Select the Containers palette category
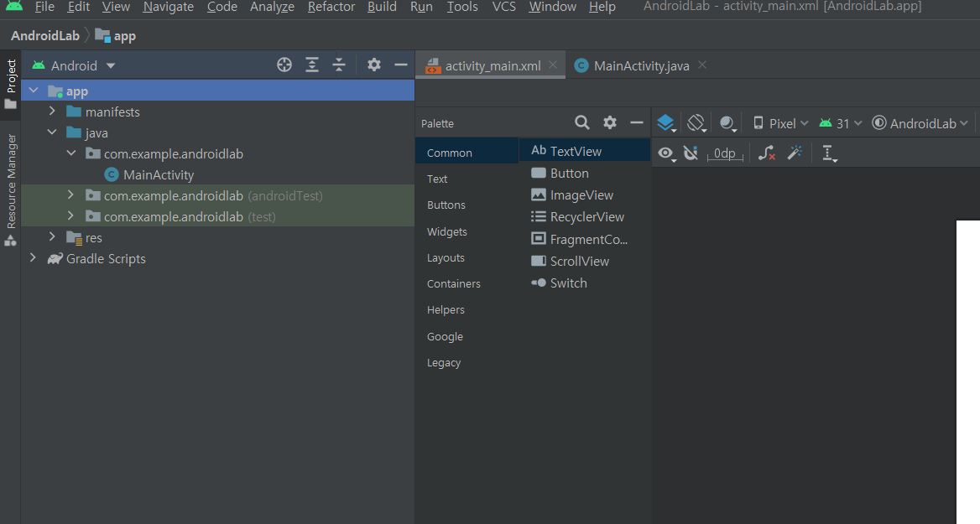The width and height of the screenshot is (980, 524). 467,283
